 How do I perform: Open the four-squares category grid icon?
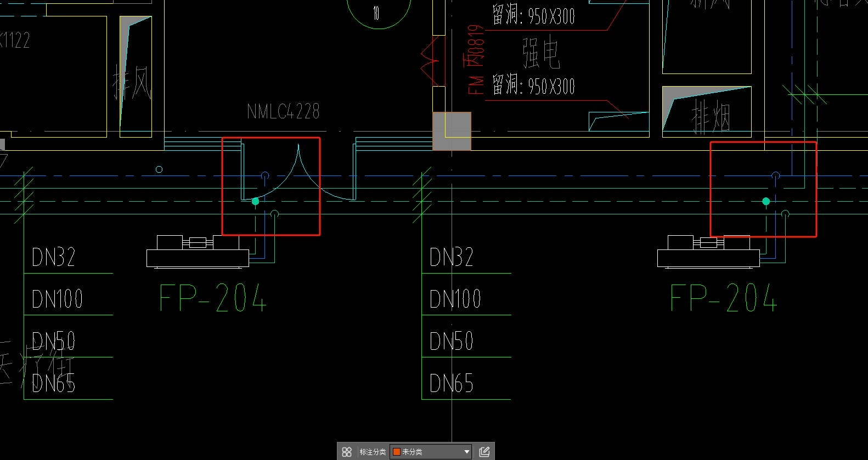(x=347, y=452)
